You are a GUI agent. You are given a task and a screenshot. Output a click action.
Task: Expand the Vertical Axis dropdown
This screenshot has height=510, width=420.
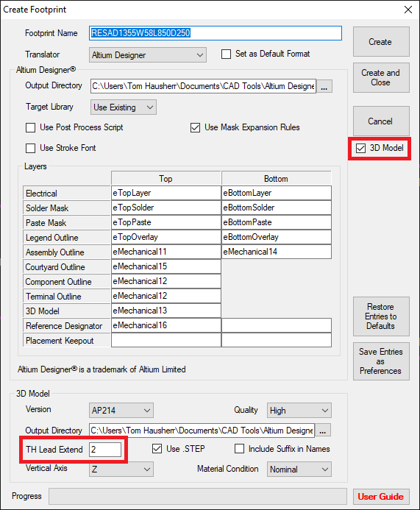tap(121, 470)
